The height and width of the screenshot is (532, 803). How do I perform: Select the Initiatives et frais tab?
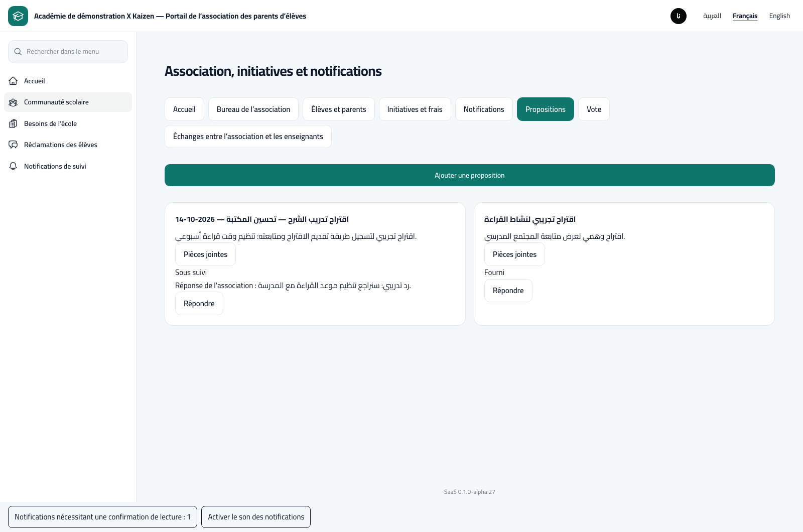point(415,109)
